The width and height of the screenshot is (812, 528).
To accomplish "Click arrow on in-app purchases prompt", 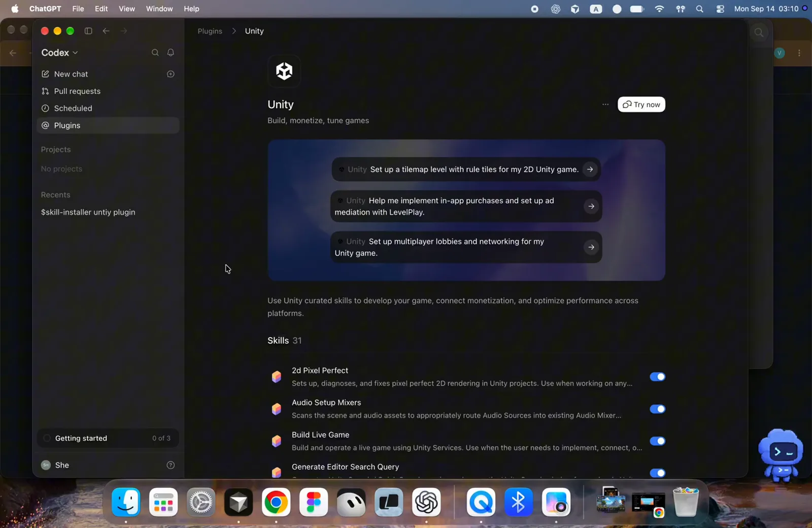I will [x=591, y=207].
